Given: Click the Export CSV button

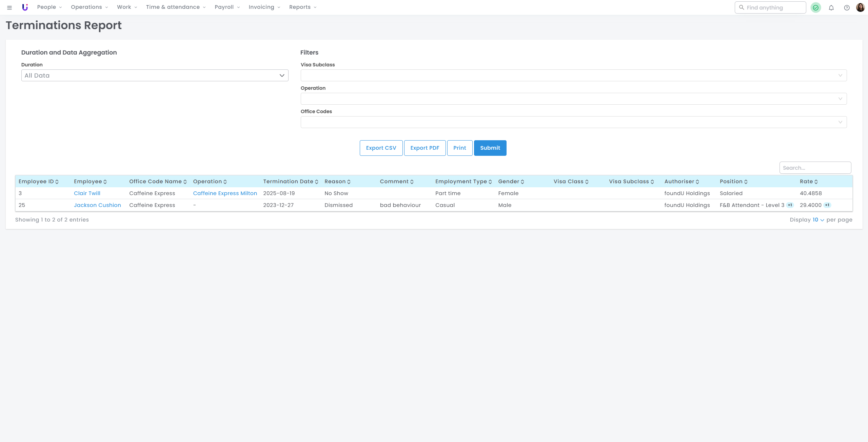Looking at the screenshot, I should tap(381, 148).
